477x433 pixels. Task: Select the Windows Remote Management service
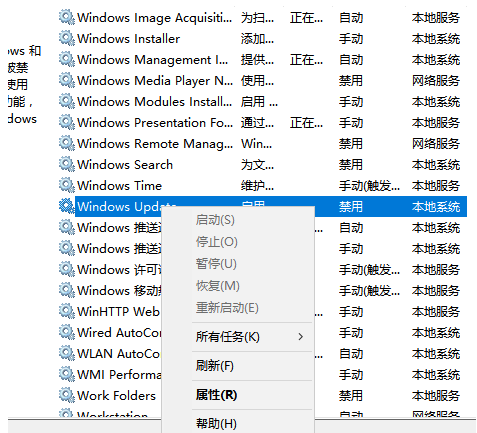[x=262, y=144]
